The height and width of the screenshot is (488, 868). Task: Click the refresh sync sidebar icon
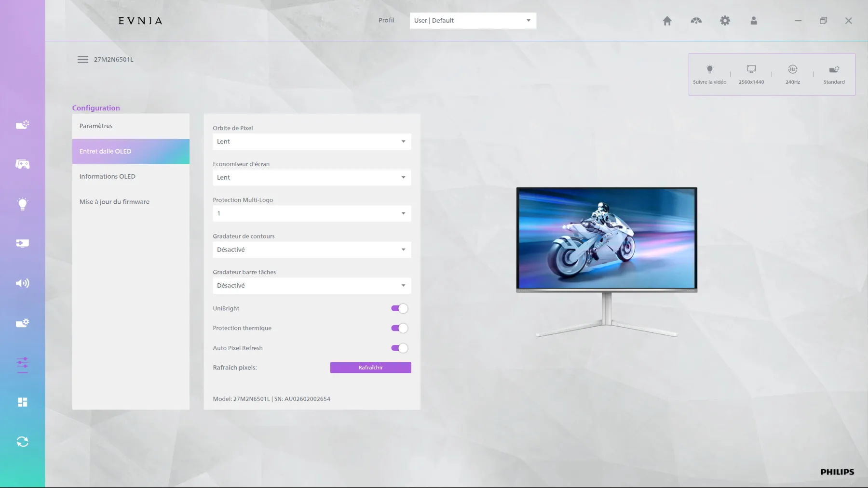22,442
